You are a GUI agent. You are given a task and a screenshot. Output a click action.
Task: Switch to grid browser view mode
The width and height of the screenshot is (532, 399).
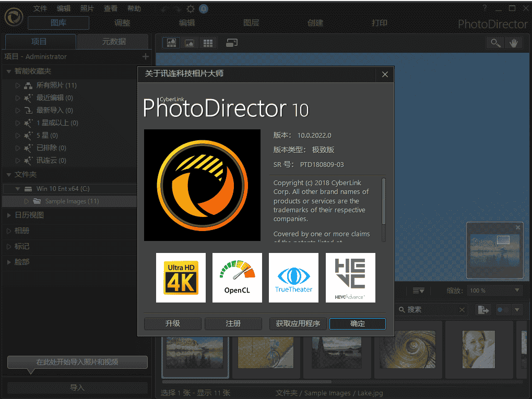[x=208, y=43]
